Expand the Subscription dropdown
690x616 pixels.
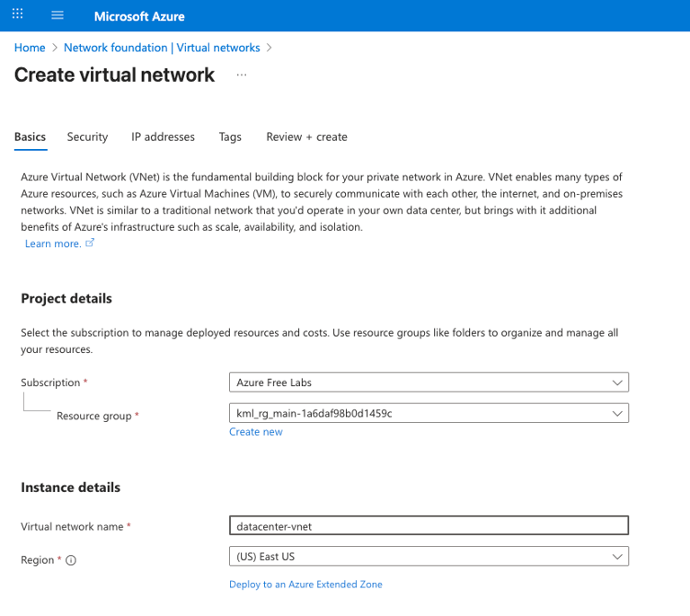429,383
